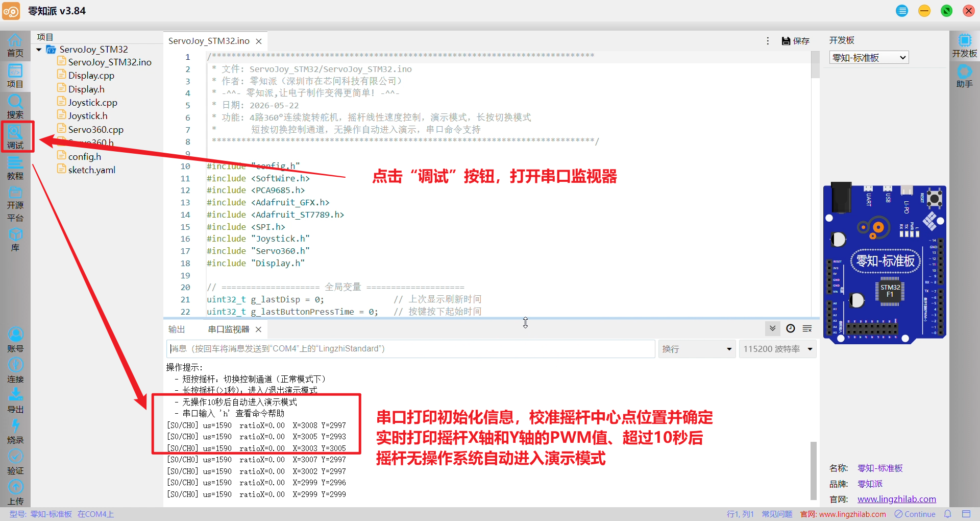Collapse the ServoJoy_STM32 project tree folder
980x521 pixels.
tap(39, 50)
